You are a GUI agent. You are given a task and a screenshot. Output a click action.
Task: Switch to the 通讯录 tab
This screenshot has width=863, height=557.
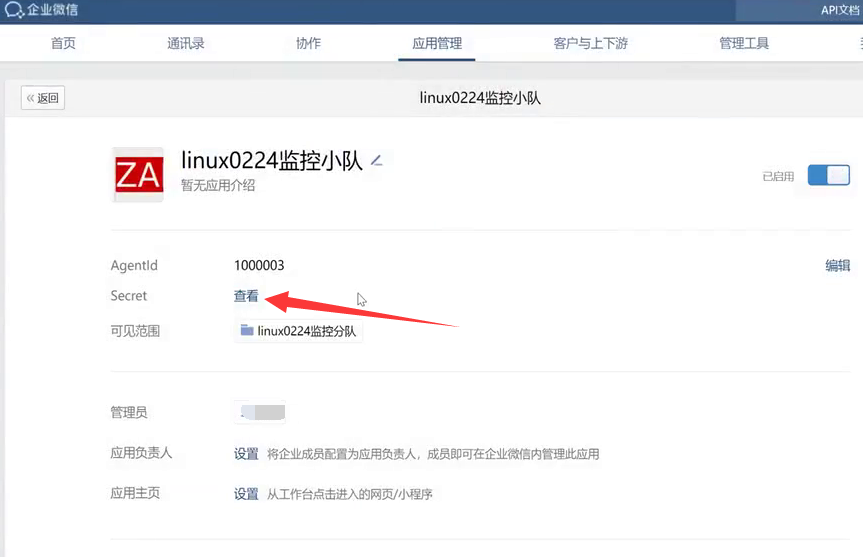(x=186, y=43)
